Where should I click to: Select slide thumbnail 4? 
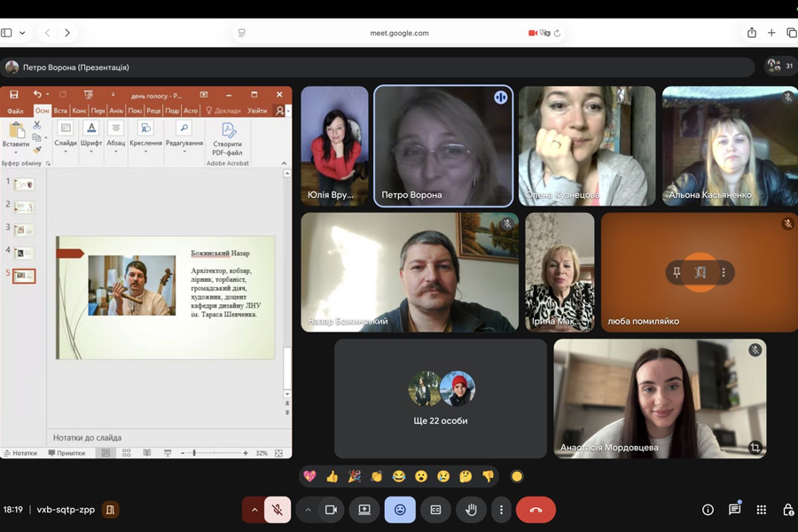(x=23, y=253)
